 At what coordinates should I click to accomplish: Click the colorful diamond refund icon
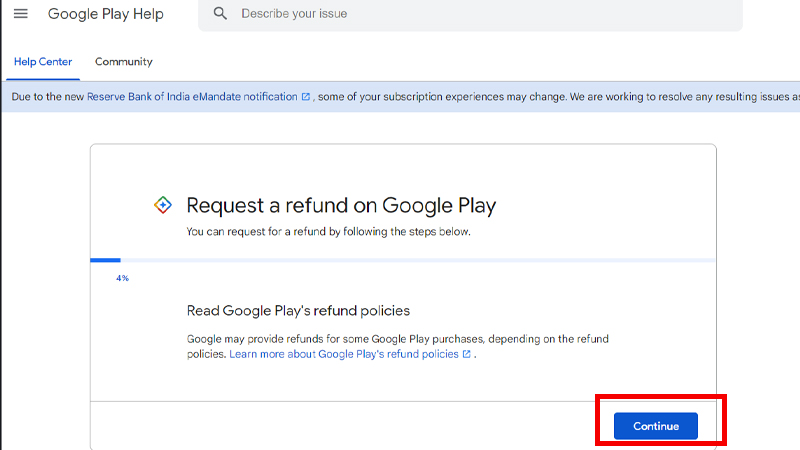pos(163,205)
